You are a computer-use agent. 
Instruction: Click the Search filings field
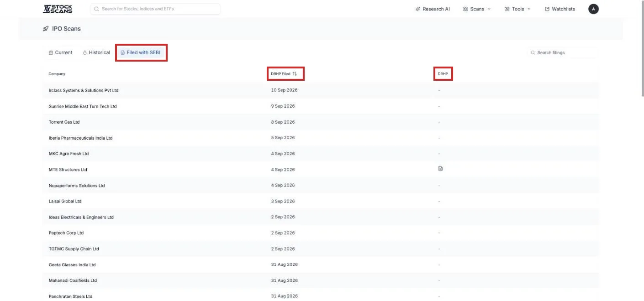[x=562, y=52]
